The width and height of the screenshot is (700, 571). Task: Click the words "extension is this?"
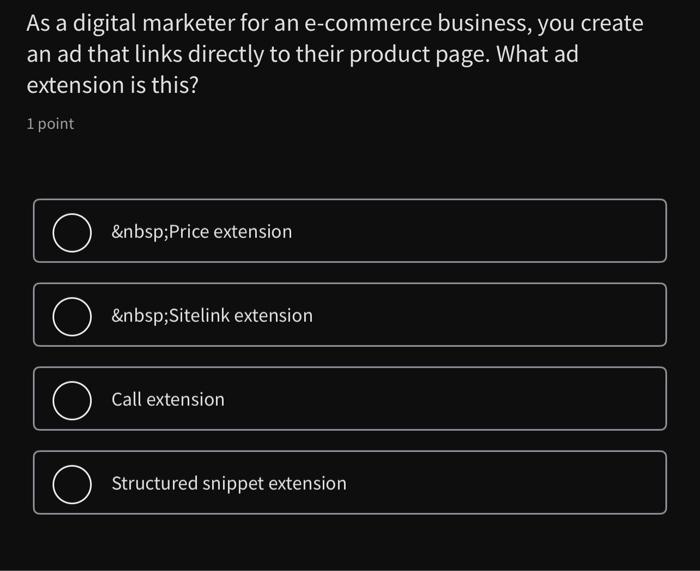(112, 86)
